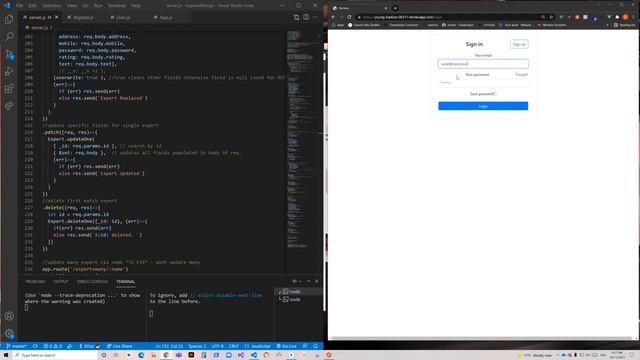Click the new terminal plus icon
The image size is (640, 360).
coord(294,281)
